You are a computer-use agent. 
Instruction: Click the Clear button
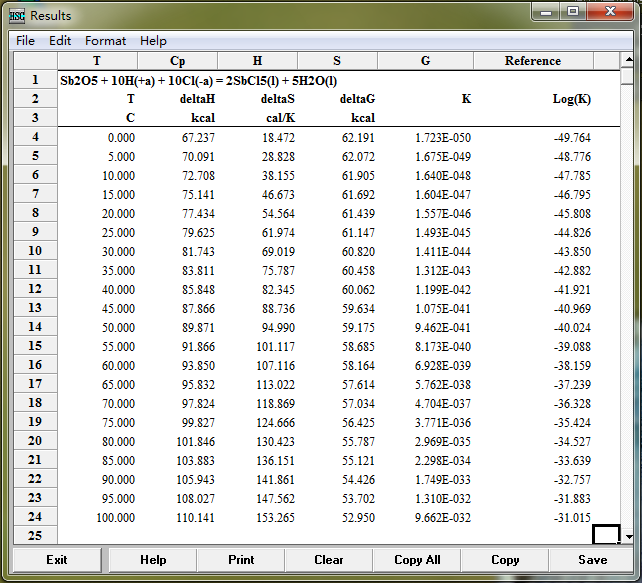tap(328, 560)
